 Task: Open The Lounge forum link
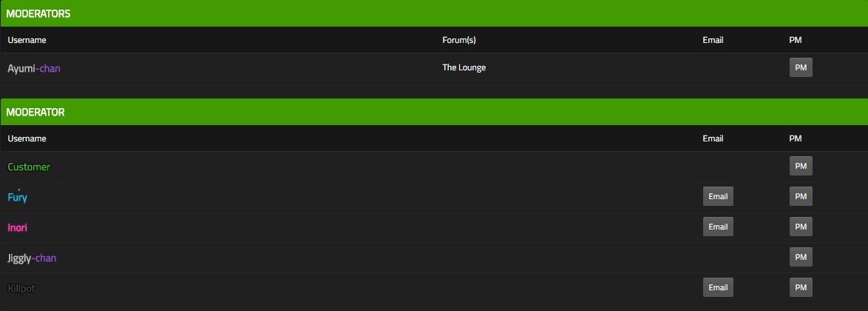(x=464, y=67)
